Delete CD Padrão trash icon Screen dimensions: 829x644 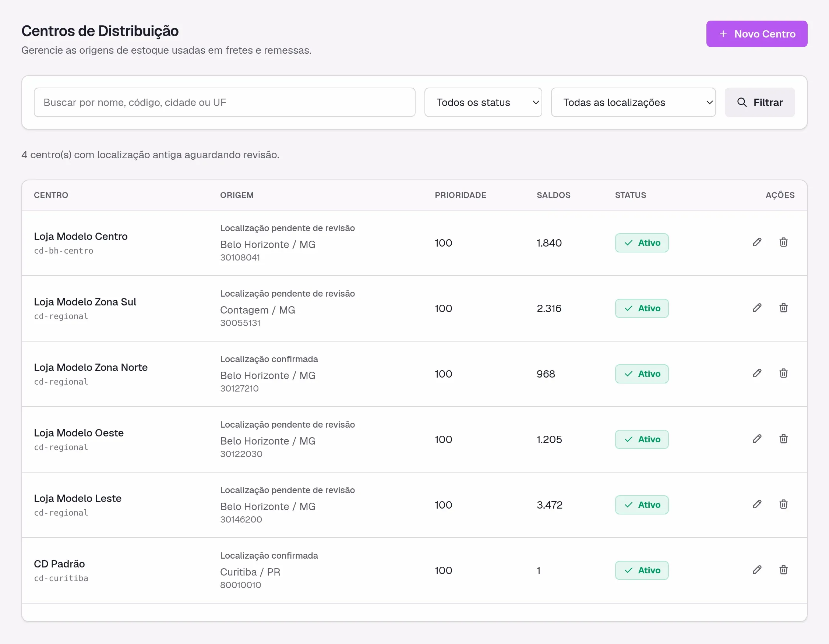(783, 570)
